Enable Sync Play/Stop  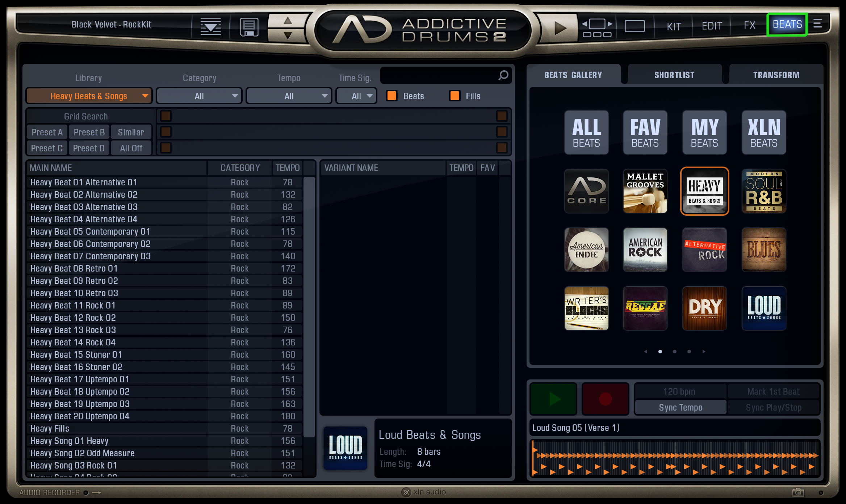tap(774, 407)
